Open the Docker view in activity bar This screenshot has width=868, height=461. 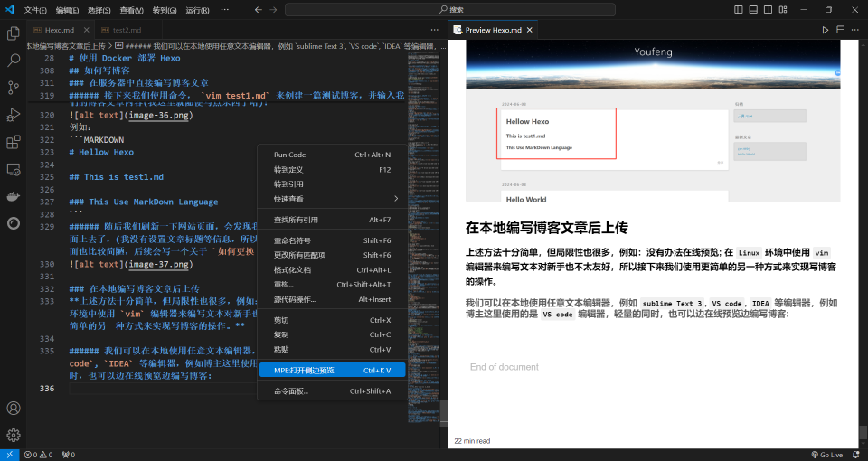click(14, 196)
